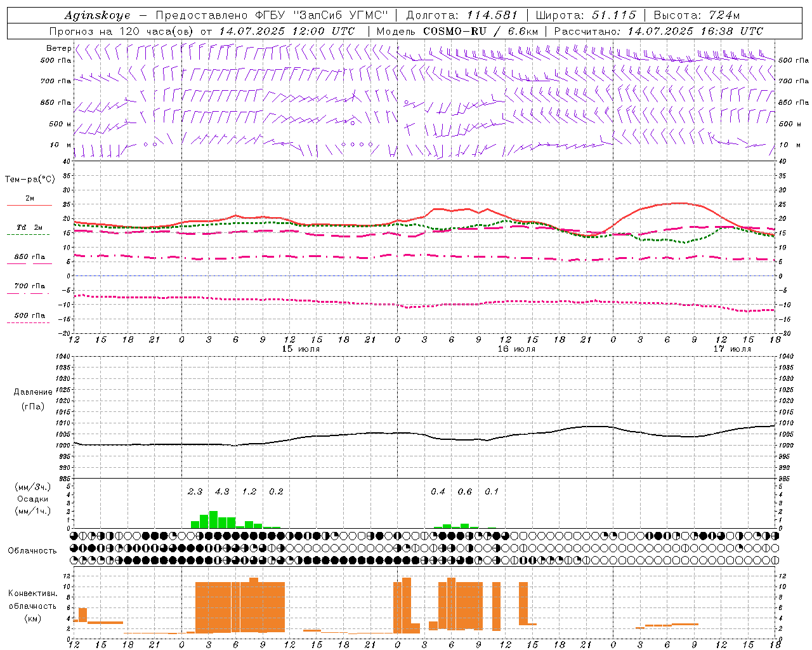Click the '15 июля' date label
The image size is (812, 650).
[301, 349]
